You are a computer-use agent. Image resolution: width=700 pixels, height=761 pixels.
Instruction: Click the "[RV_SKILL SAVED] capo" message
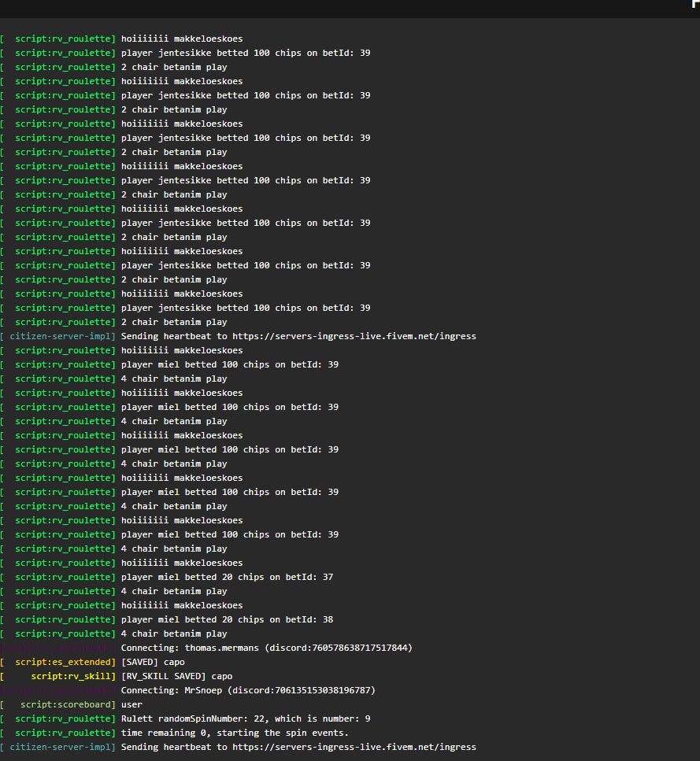176,676
